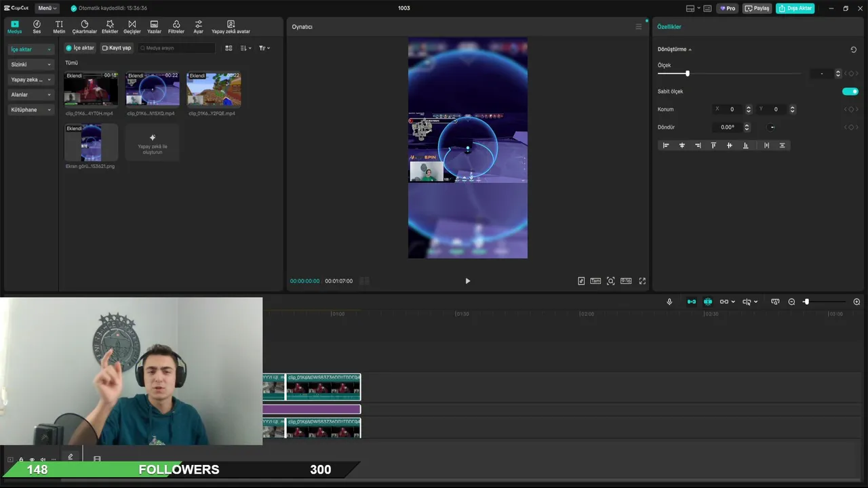868x488 pixels.
Task: Open the Ses audio tab
Action: coord(37,27)
